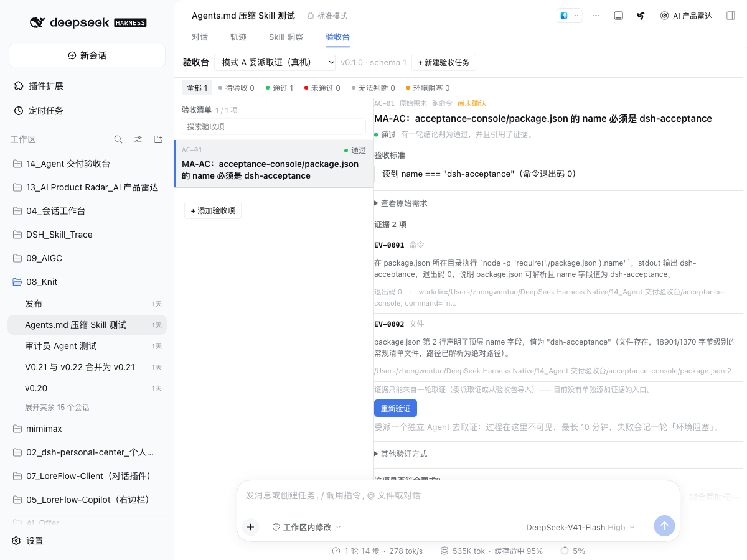
Task: Open 审计员 Agent 测试 conversation
Action: pyautogui.click(x=87, y=346)
